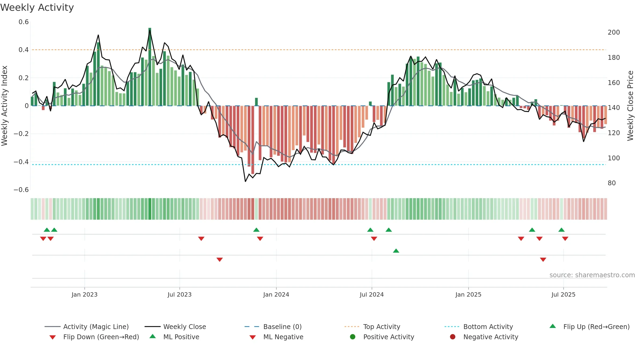Toggle the Bottom Activity legend entry
The image size is (644, 362).
pyautogui.click(x=479, y=327)
